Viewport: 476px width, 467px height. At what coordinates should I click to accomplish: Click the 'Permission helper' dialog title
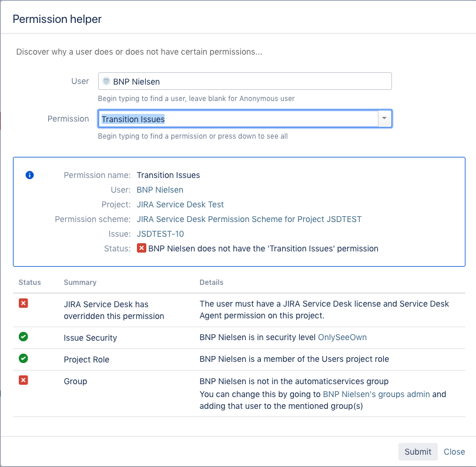(57, 19)
